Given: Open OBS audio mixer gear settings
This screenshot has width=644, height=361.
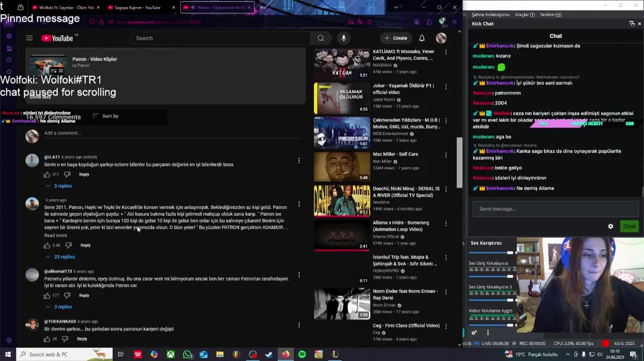Looking at the screenshot, I should pos(474,332).
